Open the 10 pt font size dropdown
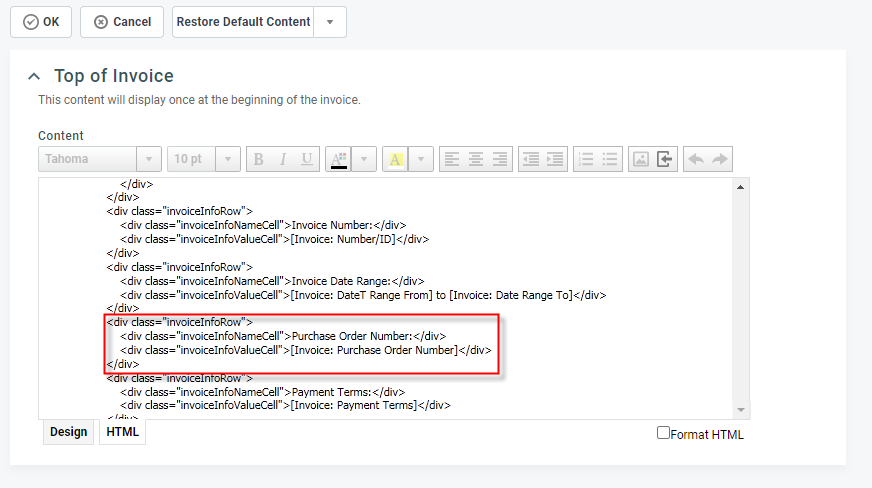Screen dimensions: 872x488 point(229,159)
